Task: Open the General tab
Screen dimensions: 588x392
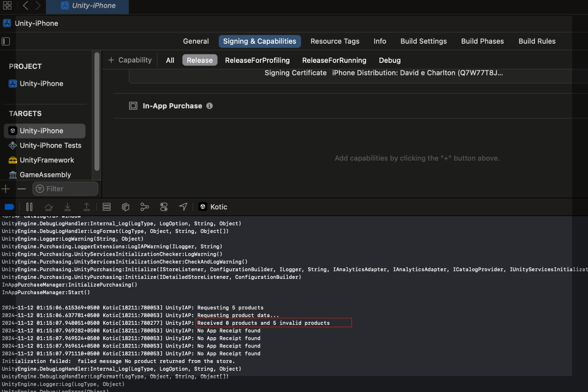Action: pos(196,42)
